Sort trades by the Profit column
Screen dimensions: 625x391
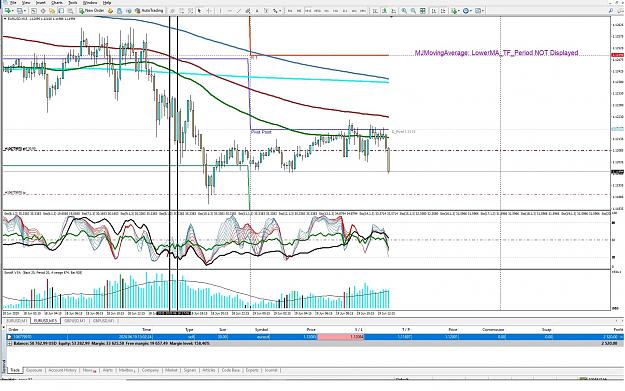click(x=618, y=330)
